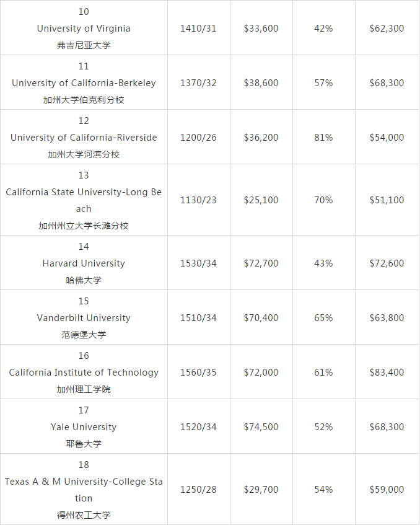420x525 pixels.
Task: Select the 81% rate cell
Action: click(323, 138)
